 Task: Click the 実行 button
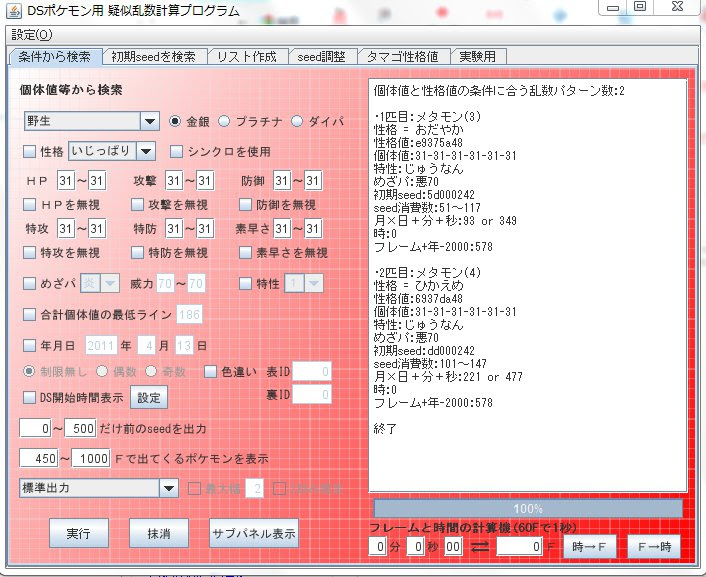(79, 533)
